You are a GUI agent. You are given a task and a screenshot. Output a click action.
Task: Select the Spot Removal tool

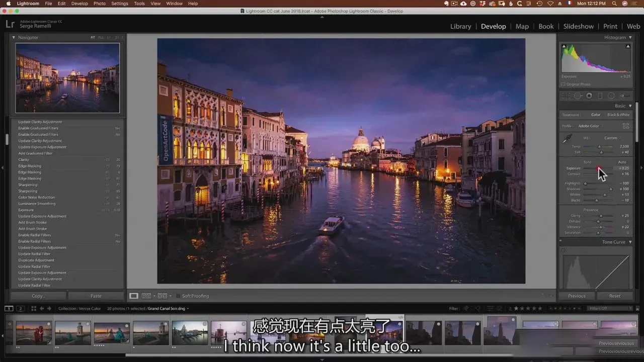click(578, 96)
